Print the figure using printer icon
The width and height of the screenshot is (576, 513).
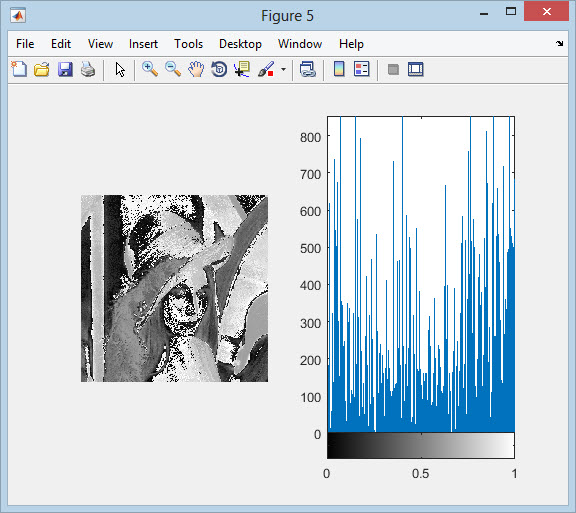[x=88, y=69]
